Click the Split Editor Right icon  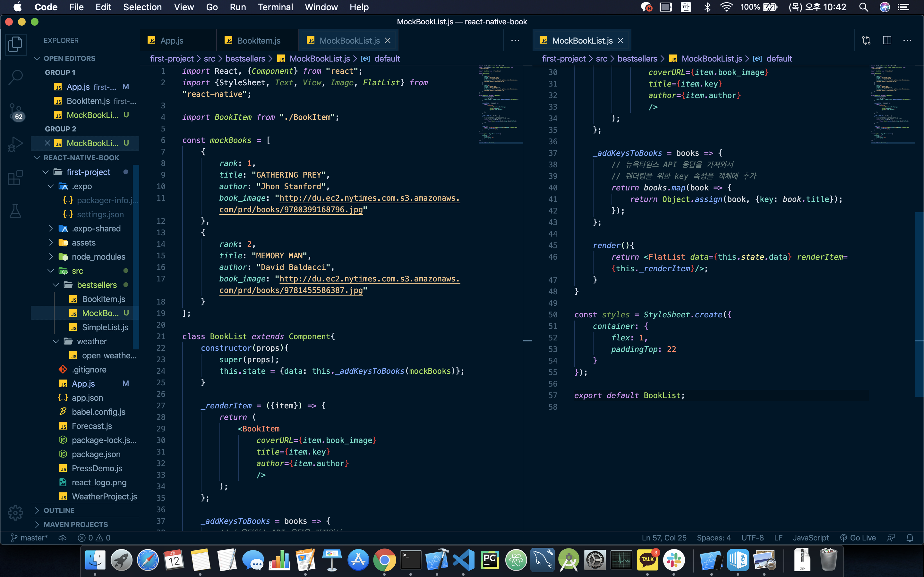[886, 40]
